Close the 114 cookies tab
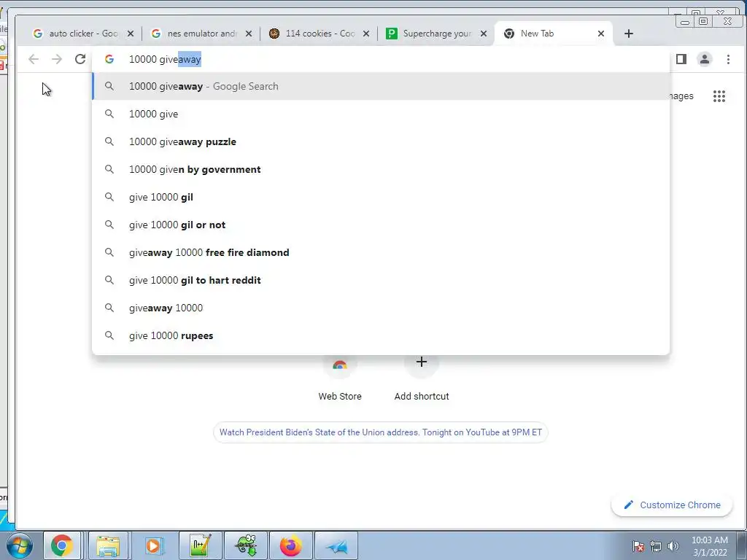This screenshot has width=747, height=560. pos(366,34)
